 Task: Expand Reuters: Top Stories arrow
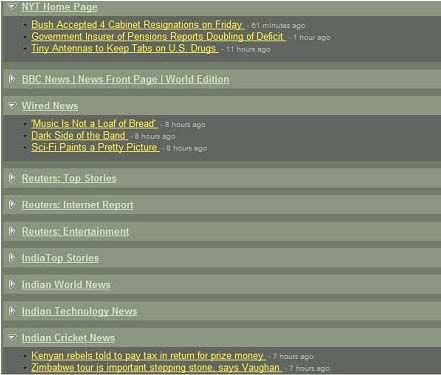click(12, 178)
